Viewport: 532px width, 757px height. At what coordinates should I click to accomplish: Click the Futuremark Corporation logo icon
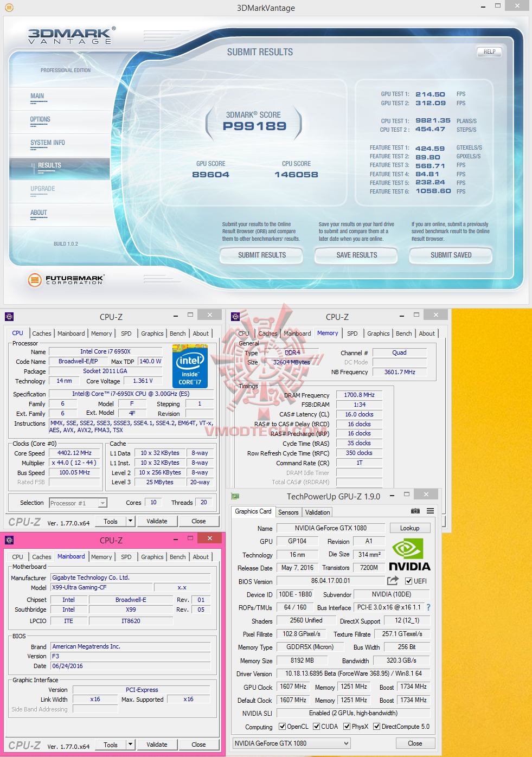click(35, 280)
